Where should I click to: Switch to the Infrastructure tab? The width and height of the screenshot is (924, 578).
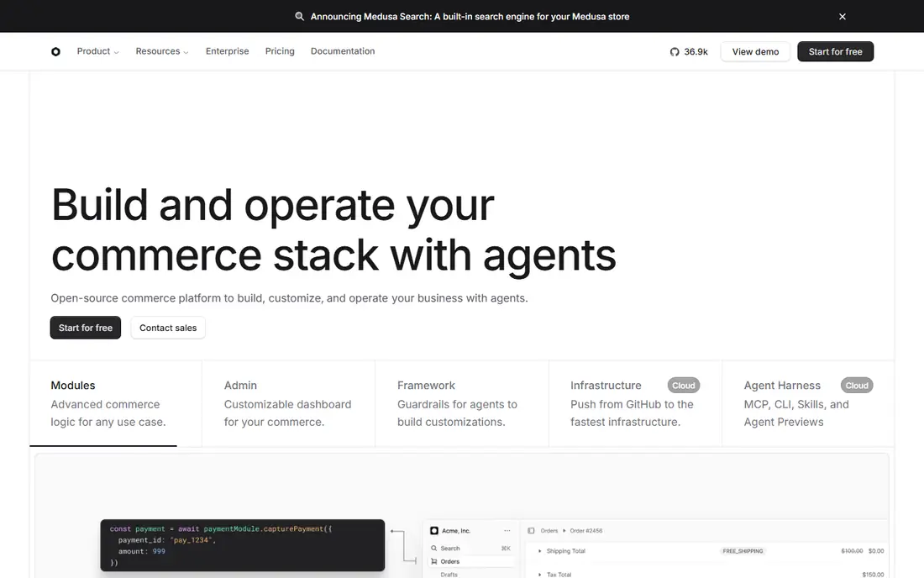point(635,403)
